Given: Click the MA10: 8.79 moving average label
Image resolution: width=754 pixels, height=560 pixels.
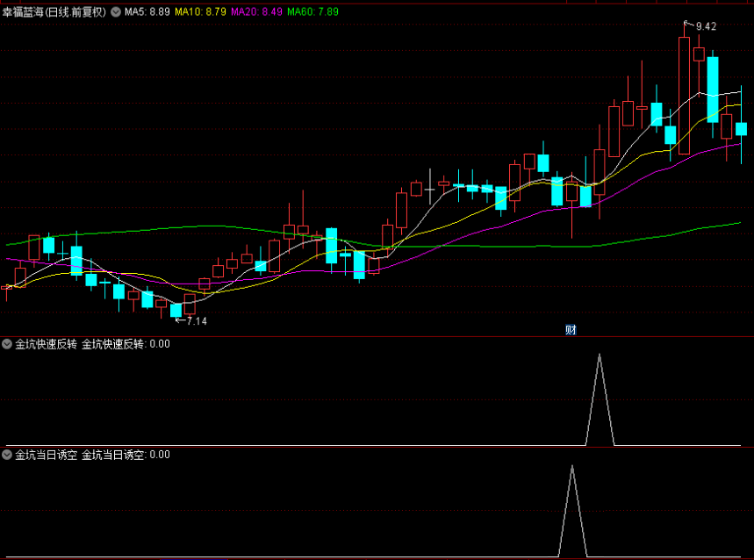Looking at the screenshot, I should pos(200,12).
